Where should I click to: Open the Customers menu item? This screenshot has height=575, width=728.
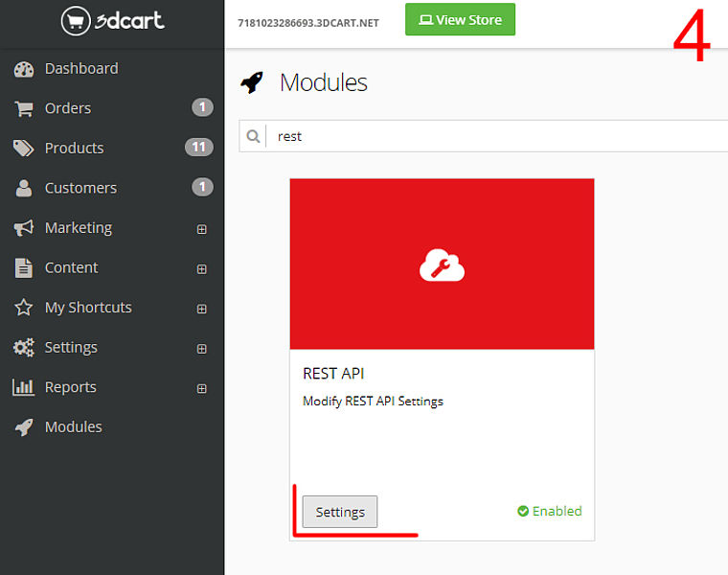tap(80, 188)
